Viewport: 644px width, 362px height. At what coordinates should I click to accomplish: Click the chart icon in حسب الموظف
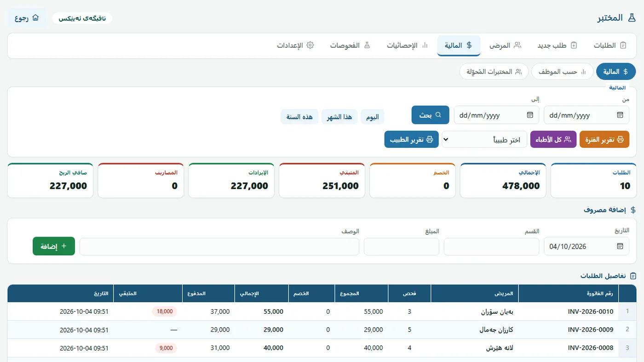click(583, 72)
